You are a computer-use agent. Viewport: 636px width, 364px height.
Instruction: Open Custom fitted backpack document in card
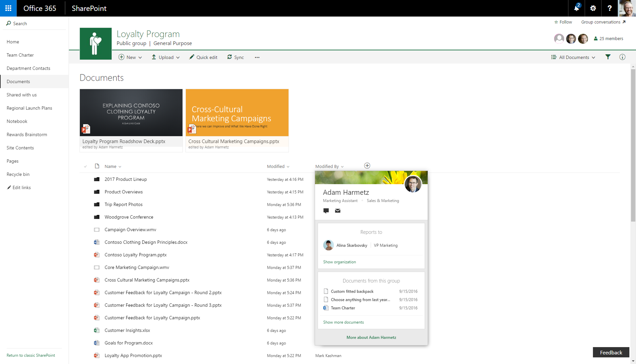(x=352, y=291)
